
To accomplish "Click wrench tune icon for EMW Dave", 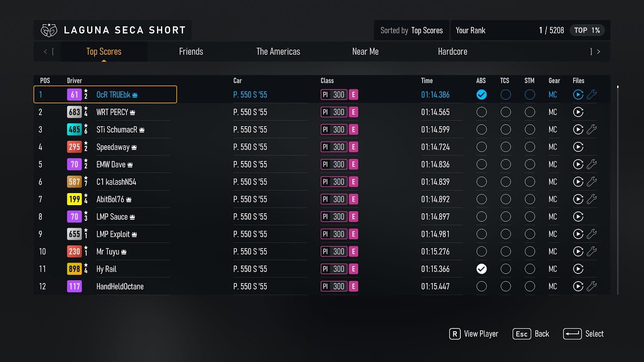I will coord(592,164).
